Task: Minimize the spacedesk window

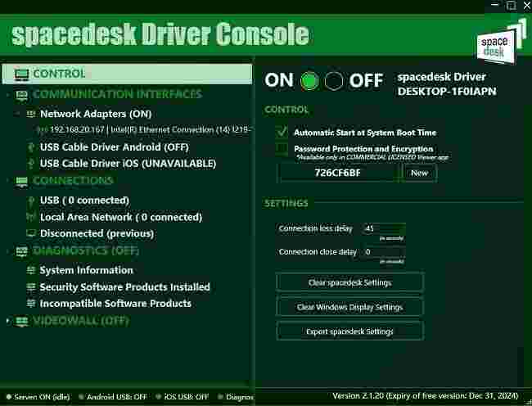Action: tap(495, 5)
